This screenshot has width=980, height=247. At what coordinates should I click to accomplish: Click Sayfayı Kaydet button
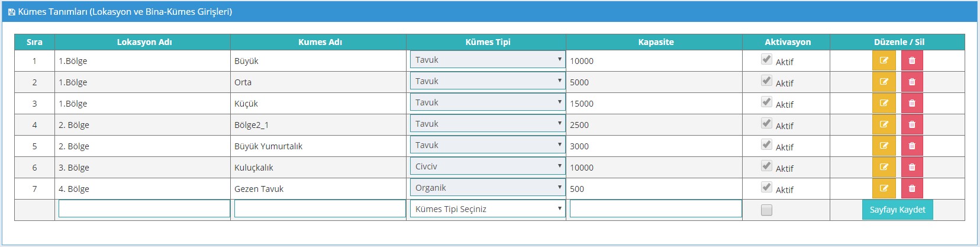click(x=897, y=210)
